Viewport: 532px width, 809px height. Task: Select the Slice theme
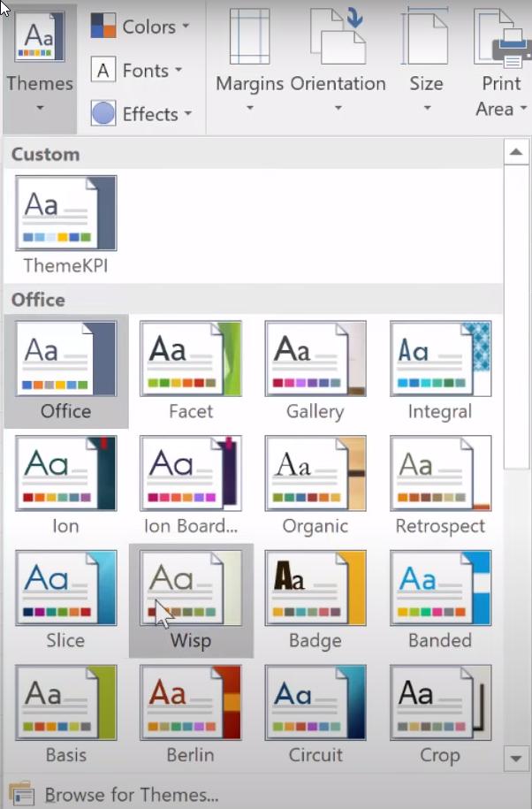66,600
